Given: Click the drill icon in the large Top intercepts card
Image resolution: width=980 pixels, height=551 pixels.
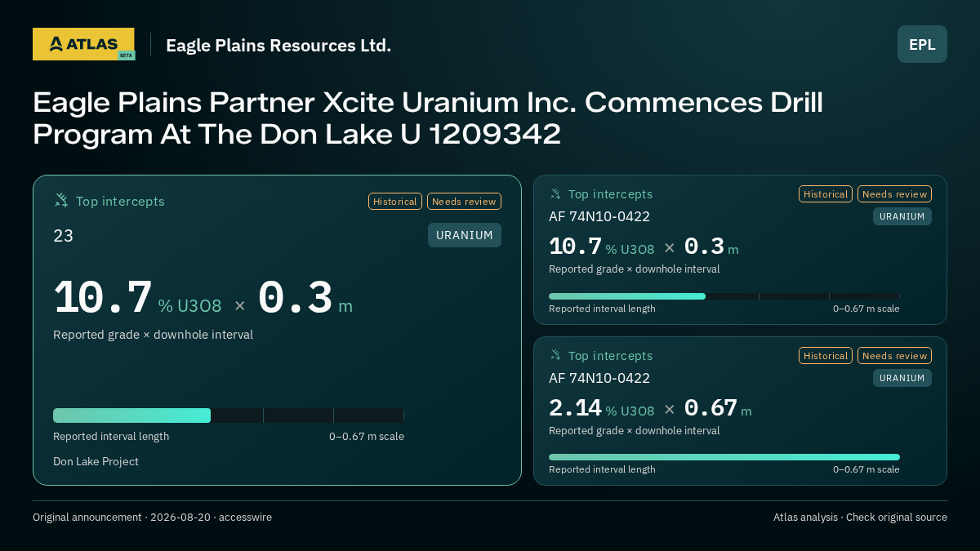Looking at the screenshot, I should pyautogui.click(x=61, y=200).
